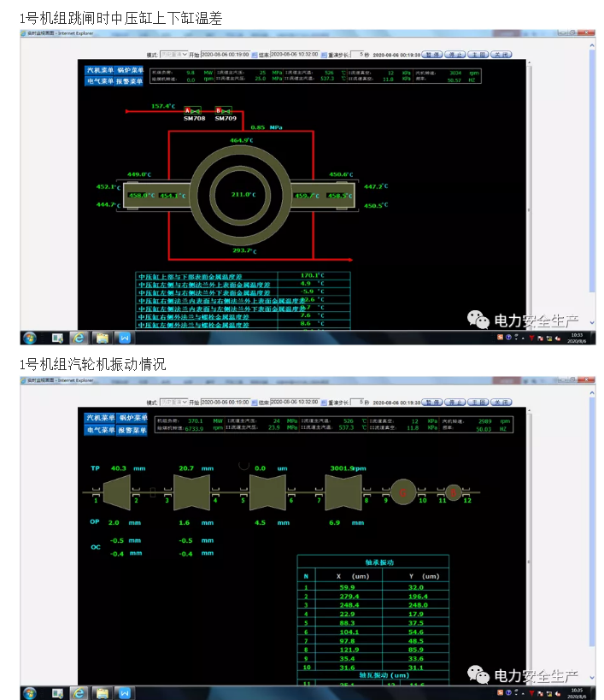604x700 pixels.
Task: Open 锅炉菜单 in the temperature difference screen
Action: [131, 70]
